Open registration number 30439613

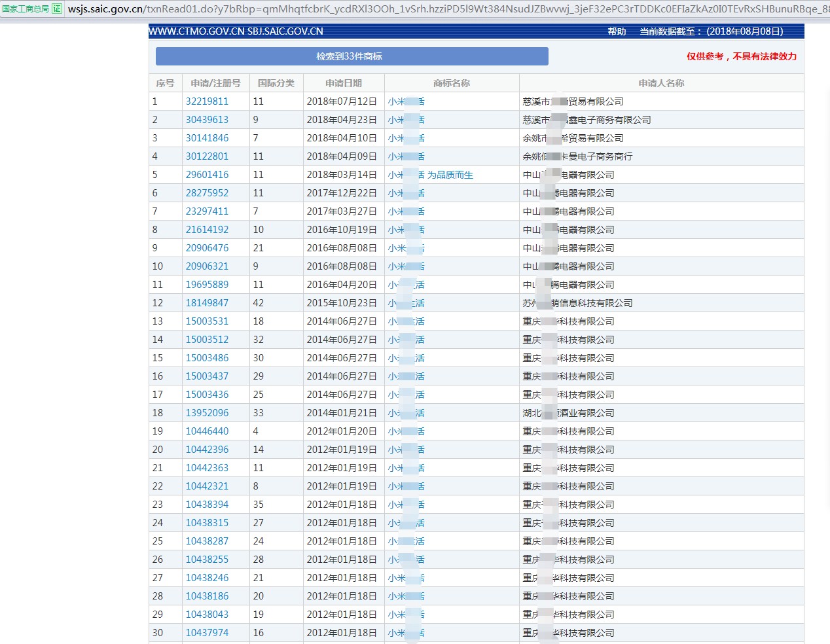(207, 120)
